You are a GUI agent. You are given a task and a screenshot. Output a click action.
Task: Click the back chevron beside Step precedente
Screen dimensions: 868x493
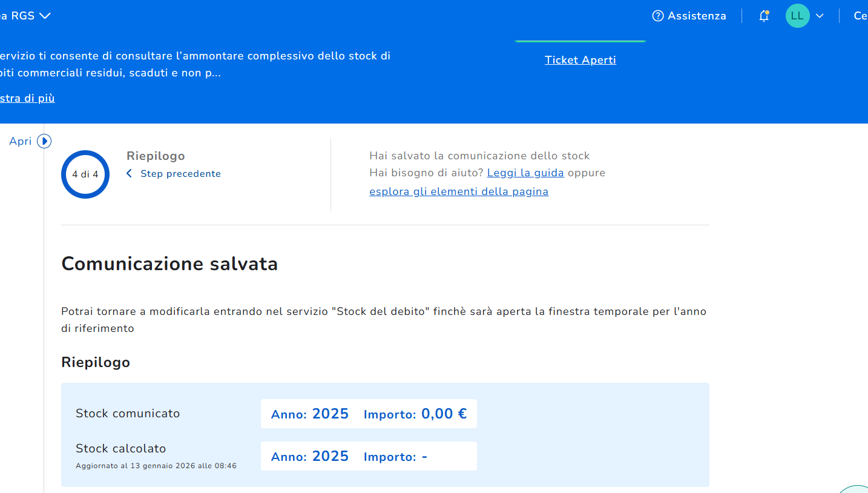(129, 174)
